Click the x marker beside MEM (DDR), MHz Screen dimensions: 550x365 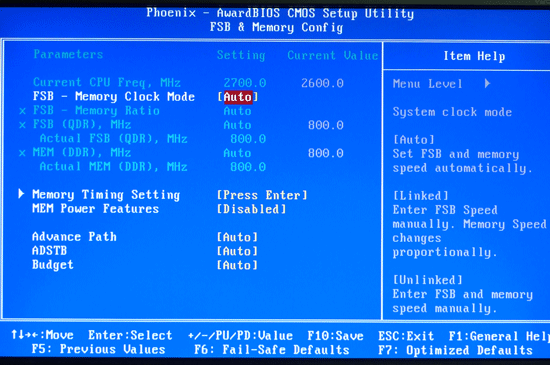pos(22,153)
